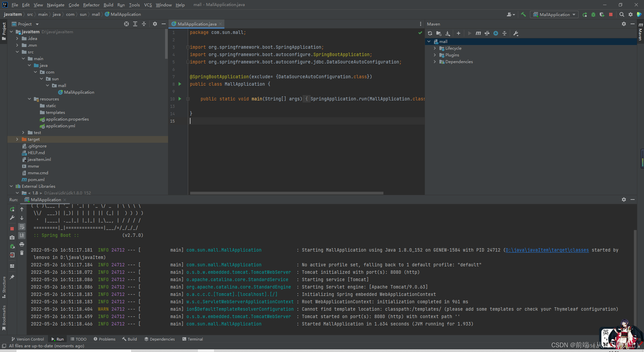This screenshot has height=352, width=644.
Task: Run main method via line 10 gutter arrow
Action: [x=180, y=99]
